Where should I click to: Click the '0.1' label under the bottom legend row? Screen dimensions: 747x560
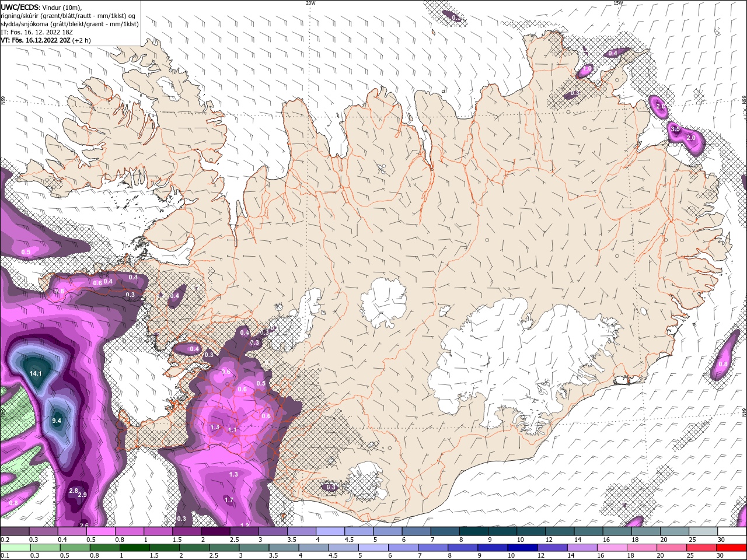pos(5,556)
